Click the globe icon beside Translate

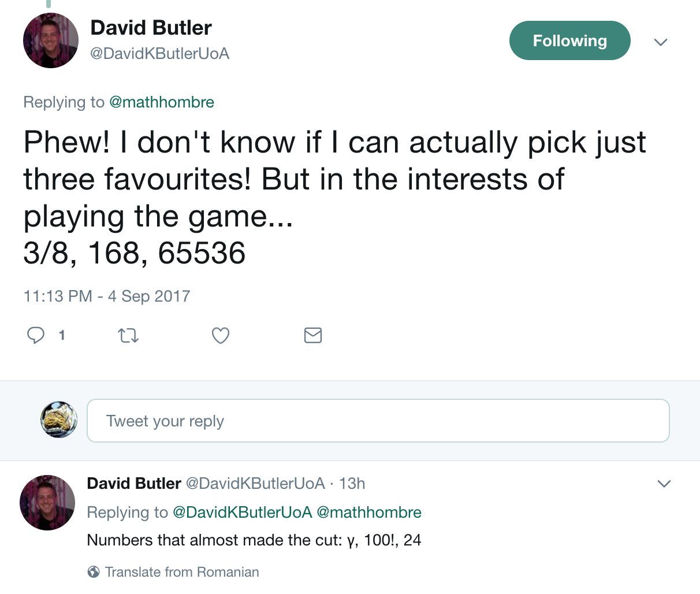93,572
